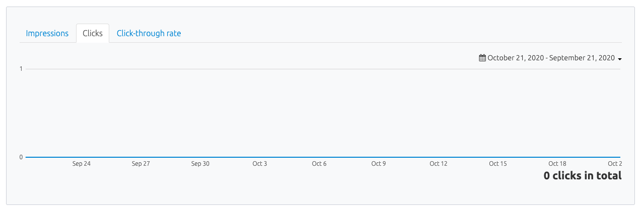
Task: Click the blue zero-value chart line
Action: point(323,157)
